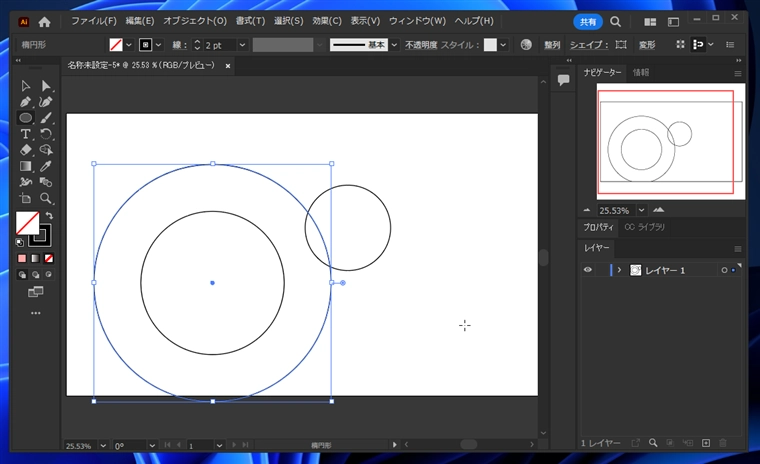Select the Blend tool
Screen dimensions: 760x464
[46, 182]
